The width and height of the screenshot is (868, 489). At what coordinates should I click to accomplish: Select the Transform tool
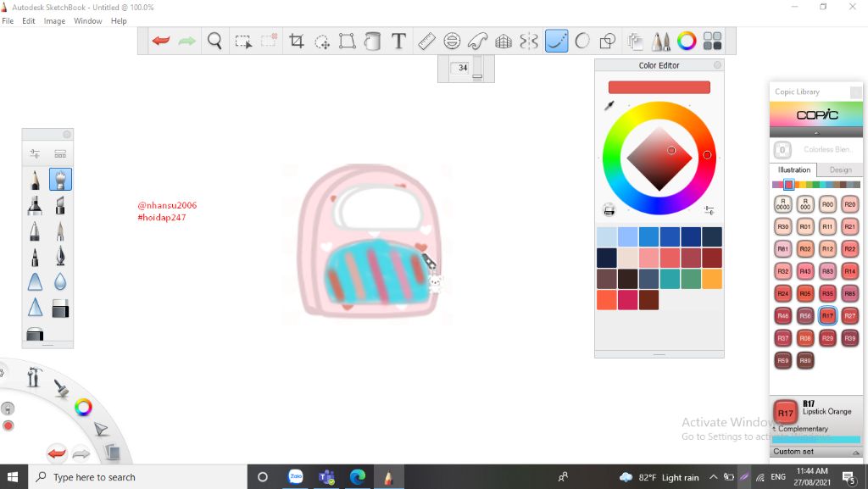coord(347,41)
